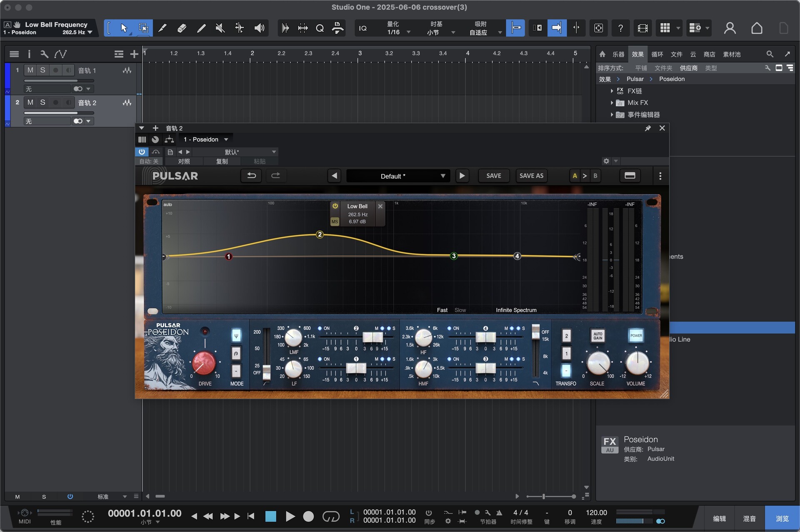Switch to 文件 browser tab
The height and width of the screenshot is (532, 800).
click(676, 54)
